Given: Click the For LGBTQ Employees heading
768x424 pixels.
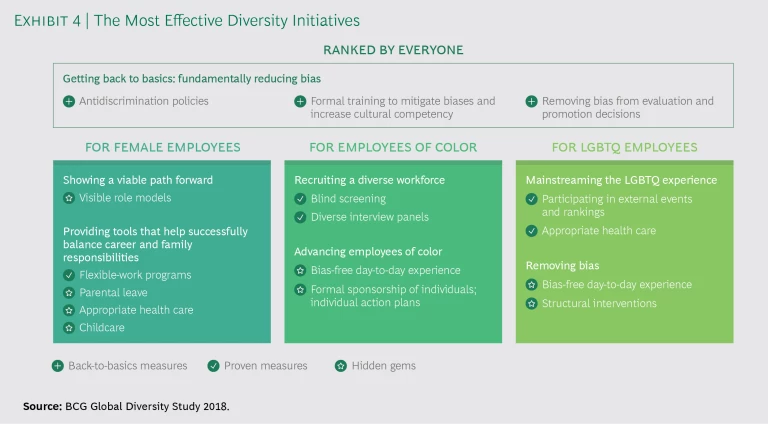Looking at the screenshot, I should tap(625, 147).
